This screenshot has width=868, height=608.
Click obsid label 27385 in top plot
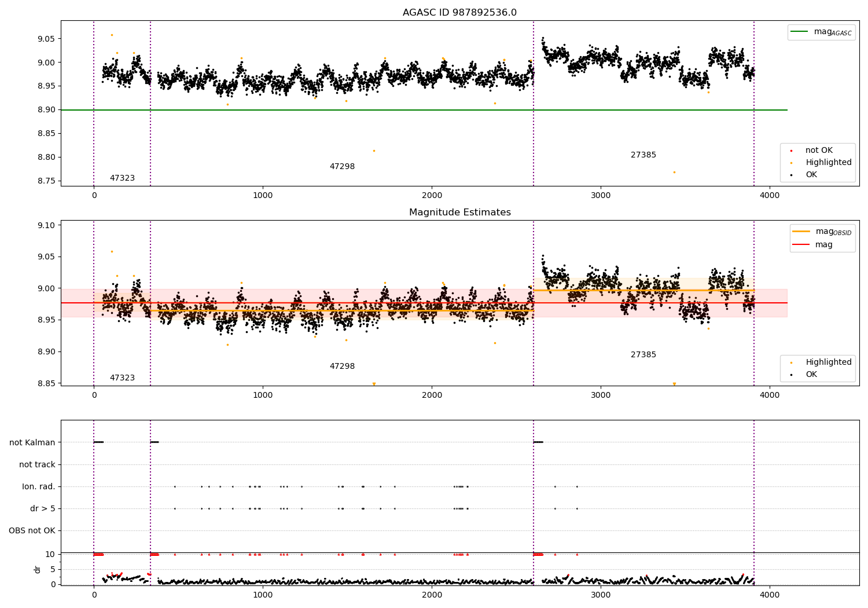pos(643,155)
